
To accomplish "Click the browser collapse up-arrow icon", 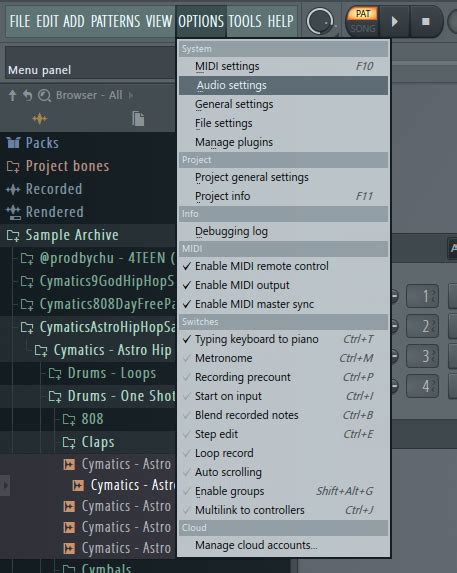I will 12,95.
